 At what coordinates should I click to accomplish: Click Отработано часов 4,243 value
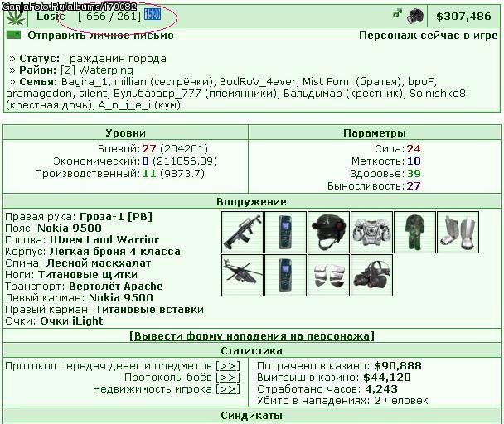tap(381, 389)
